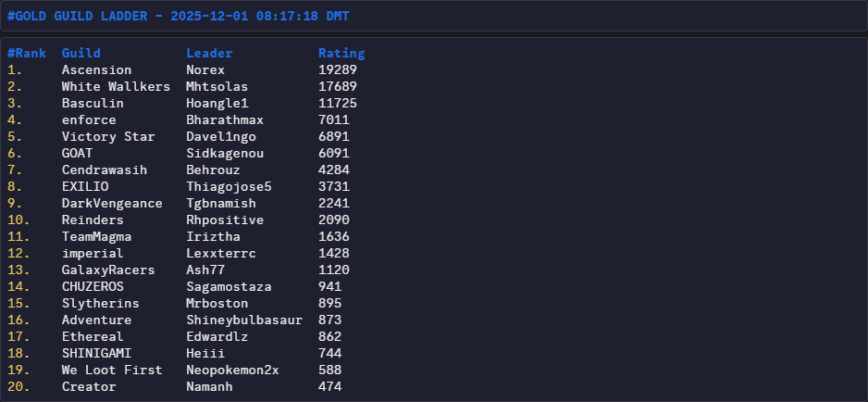Click the GOAT guild name
868x402 pixels.
coord(77,153)
